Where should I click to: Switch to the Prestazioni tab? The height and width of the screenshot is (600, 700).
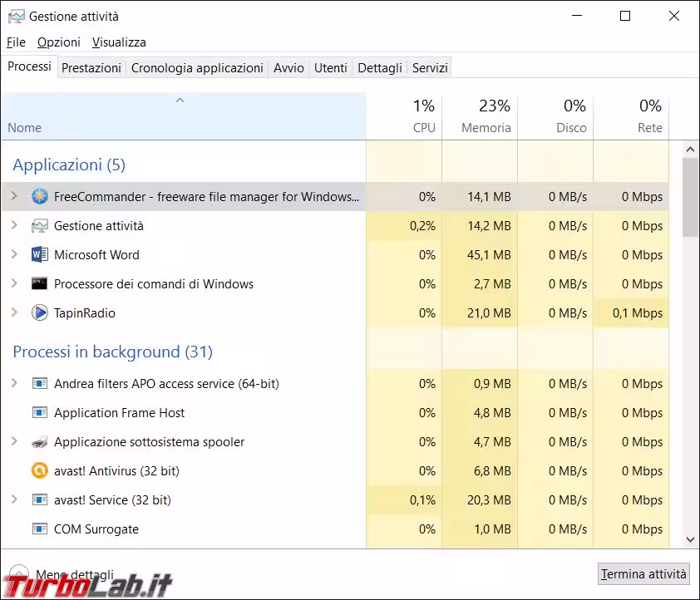pos(91,68)
